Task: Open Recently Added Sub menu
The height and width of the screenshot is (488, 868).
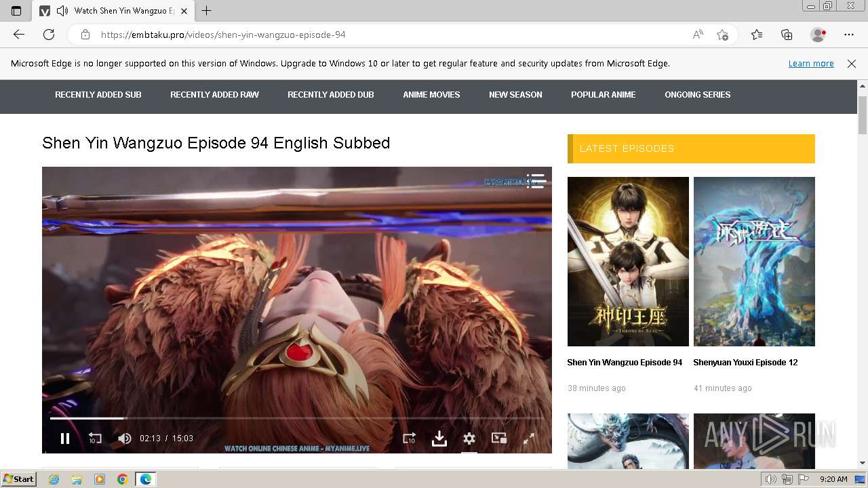Action: tap(98, 95)
